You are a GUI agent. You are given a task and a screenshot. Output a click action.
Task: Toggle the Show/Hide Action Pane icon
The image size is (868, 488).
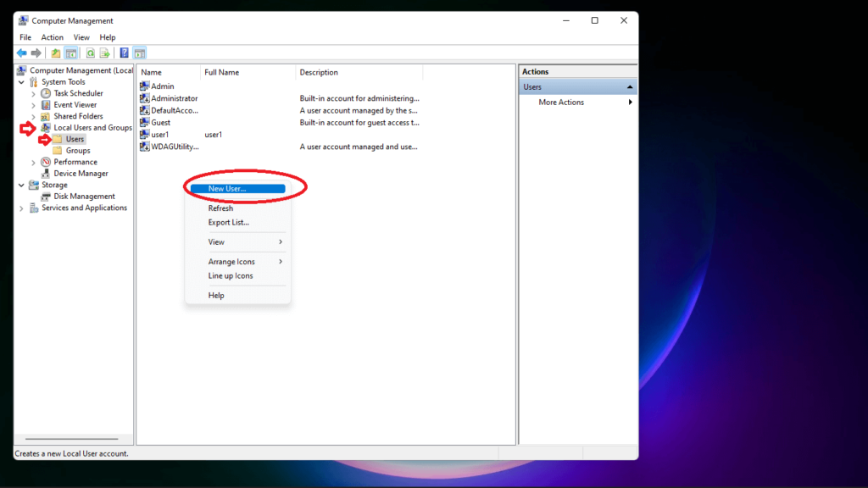[x=140, y=53]
